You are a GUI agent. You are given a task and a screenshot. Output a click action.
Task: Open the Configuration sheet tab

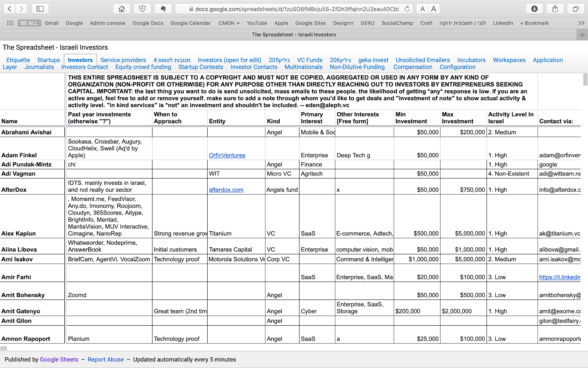pos(458,67)
